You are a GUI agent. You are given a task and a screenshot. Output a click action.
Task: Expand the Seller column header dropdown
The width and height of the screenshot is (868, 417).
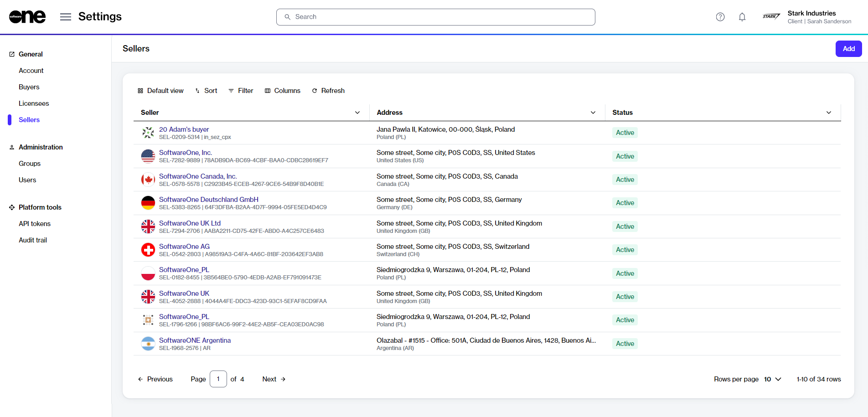[x=357, y=113]
